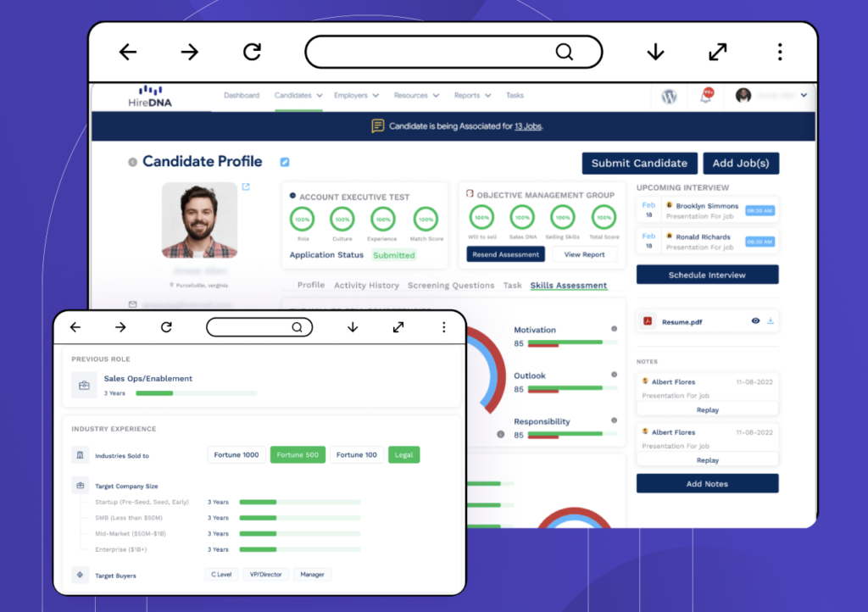
Task: Click the View Report button
Action: (x=584, y=254)
